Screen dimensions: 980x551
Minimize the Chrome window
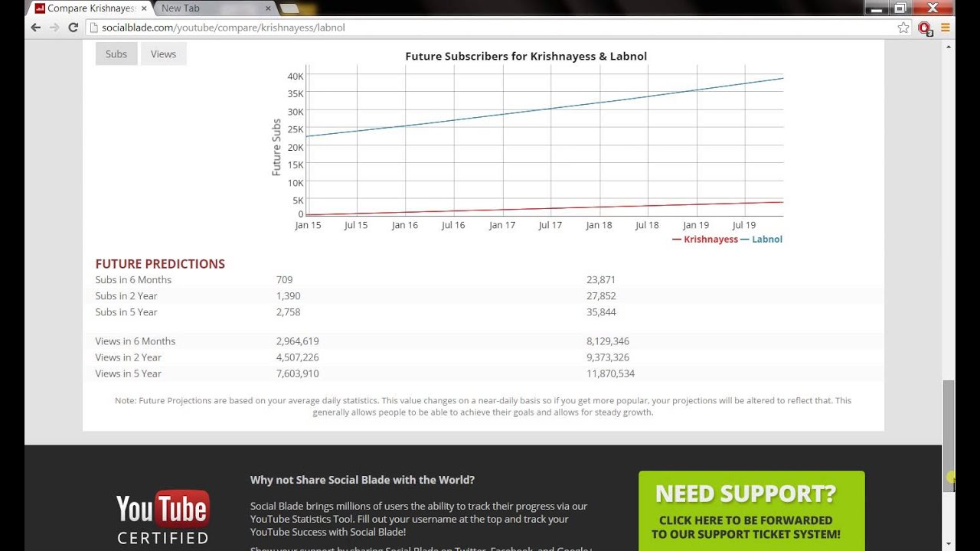(x=877, y=8)
